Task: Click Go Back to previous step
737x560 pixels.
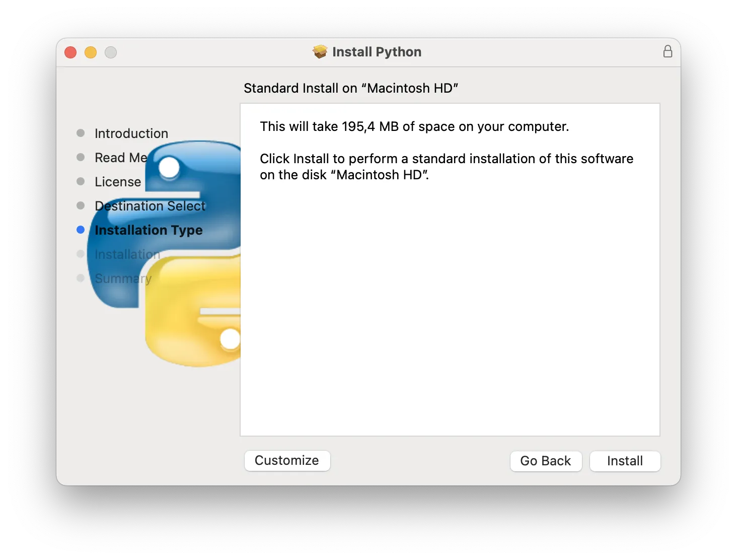Action: pos(546,461)
